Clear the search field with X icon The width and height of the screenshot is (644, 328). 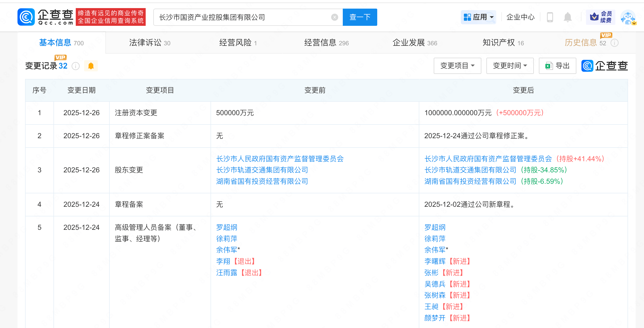click(334, 17)
